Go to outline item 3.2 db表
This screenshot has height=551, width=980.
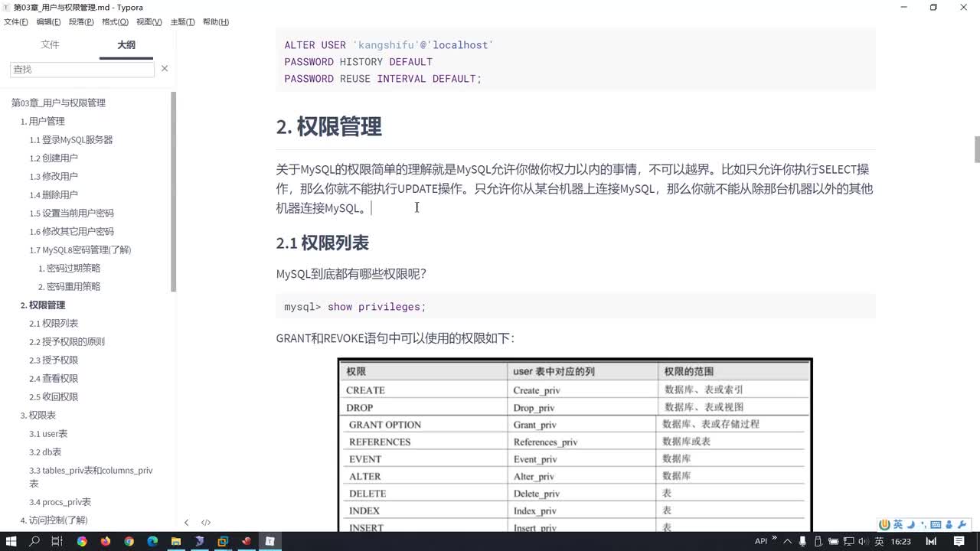(45, 452)
